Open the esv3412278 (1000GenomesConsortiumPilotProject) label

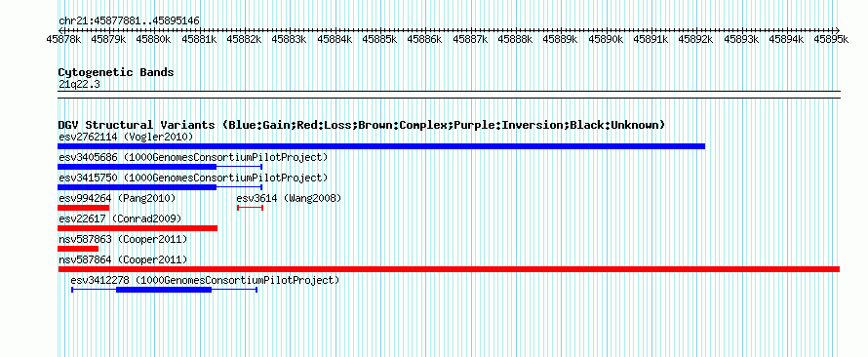point(205,280)
